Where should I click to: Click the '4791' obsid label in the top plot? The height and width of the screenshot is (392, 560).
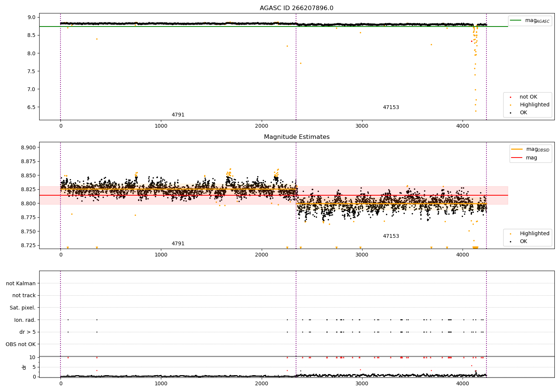(178, 115)
